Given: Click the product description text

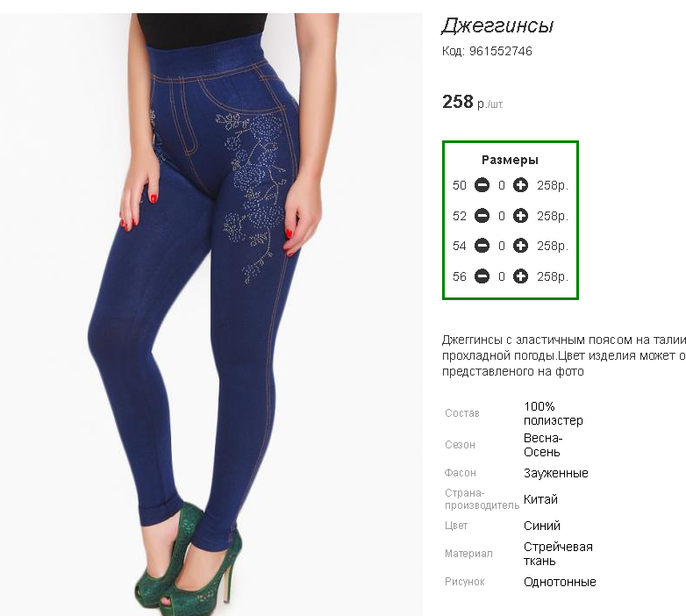Looking at the screenshot, I should (563, 355).
